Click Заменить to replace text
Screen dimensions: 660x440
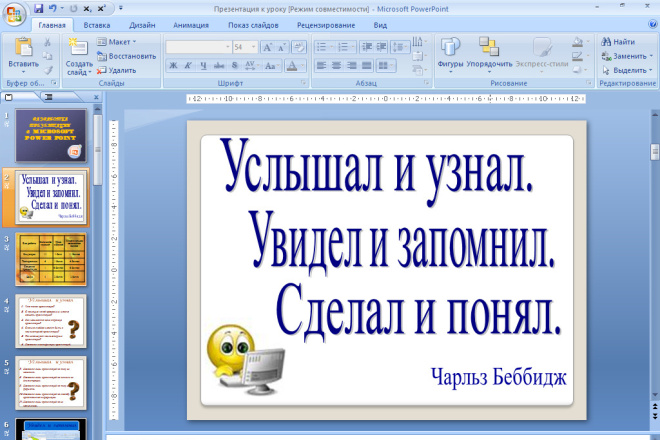(627, 56)
